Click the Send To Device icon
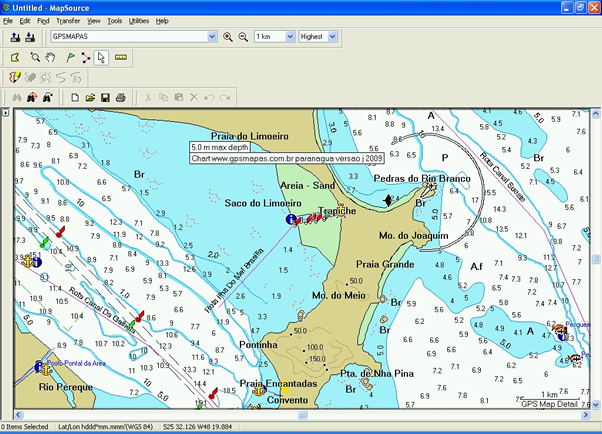 [15, 37]
